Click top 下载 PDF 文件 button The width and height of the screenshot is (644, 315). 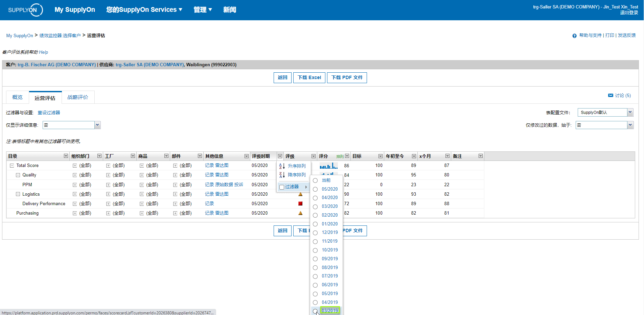point(347,78)
